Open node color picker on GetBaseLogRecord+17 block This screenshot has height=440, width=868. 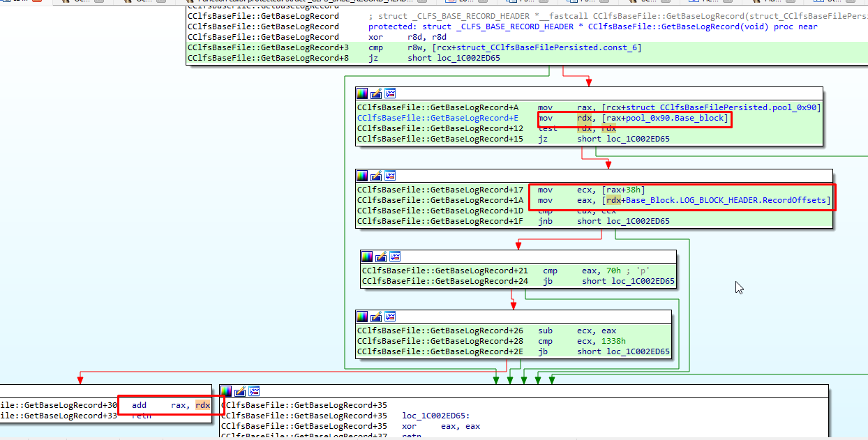[x=362, y=175]
